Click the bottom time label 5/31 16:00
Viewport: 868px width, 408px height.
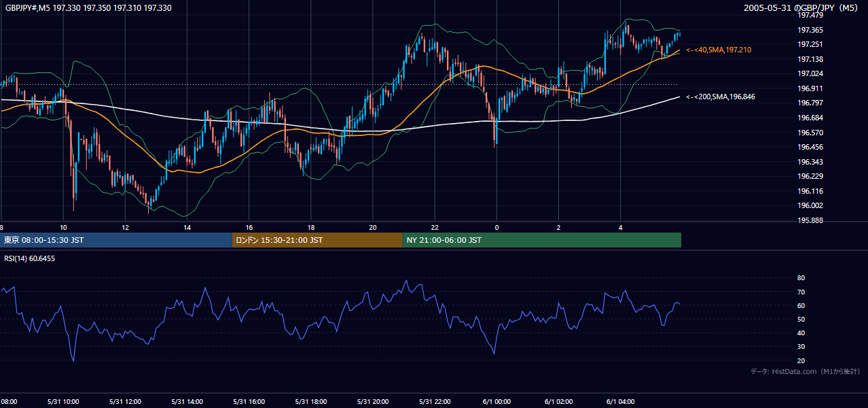point(249,401)
